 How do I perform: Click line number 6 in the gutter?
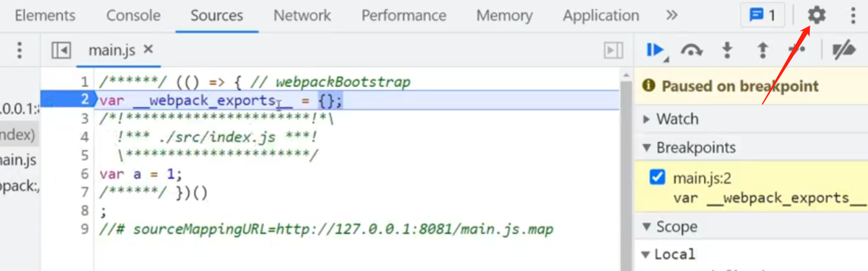[x=85, y=174]
